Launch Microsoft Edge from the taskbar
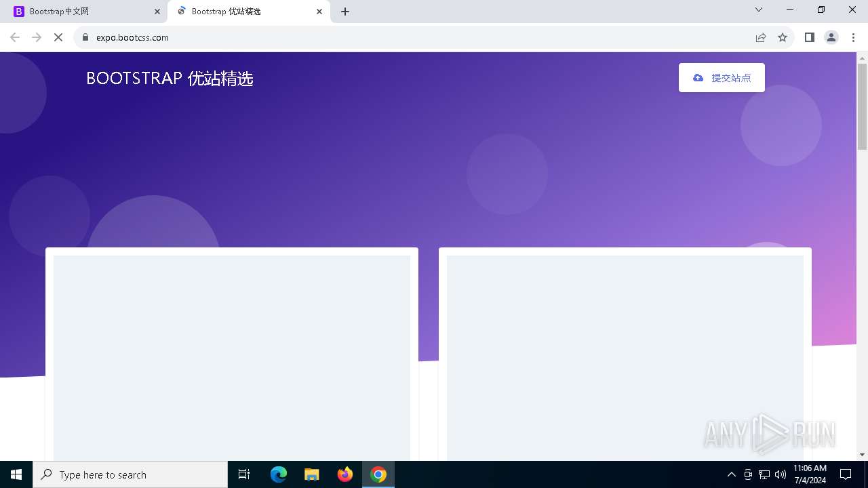The width and height of the screenshot is (868, 488). coord(279,474)
